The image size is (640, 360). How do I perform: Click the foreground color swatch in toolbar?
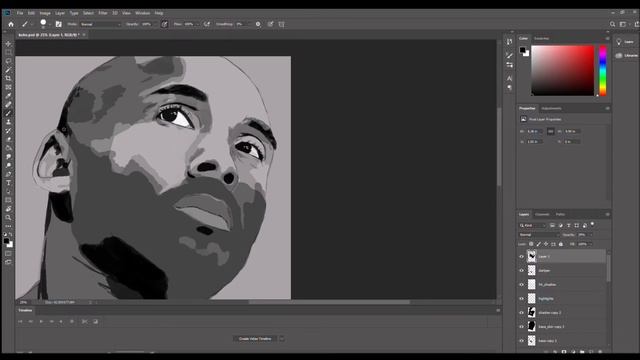pyautogui.click(x=6, y=241)
